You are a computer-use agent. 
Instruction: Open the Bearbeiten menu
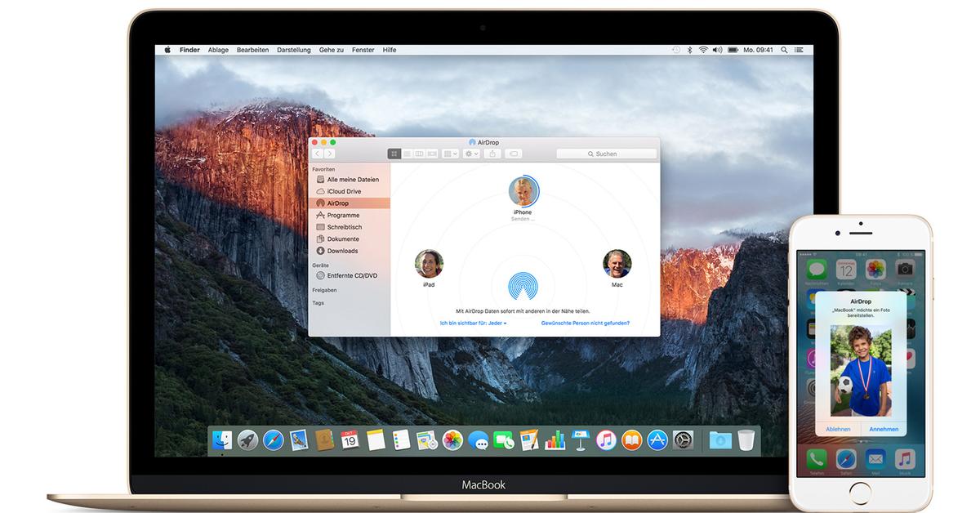252,50
